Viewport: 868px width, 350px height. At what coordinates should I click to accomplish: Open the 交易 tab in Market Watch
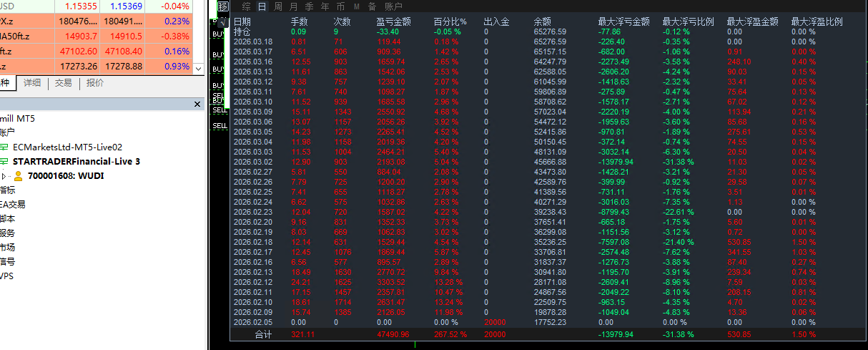[64, 83]
